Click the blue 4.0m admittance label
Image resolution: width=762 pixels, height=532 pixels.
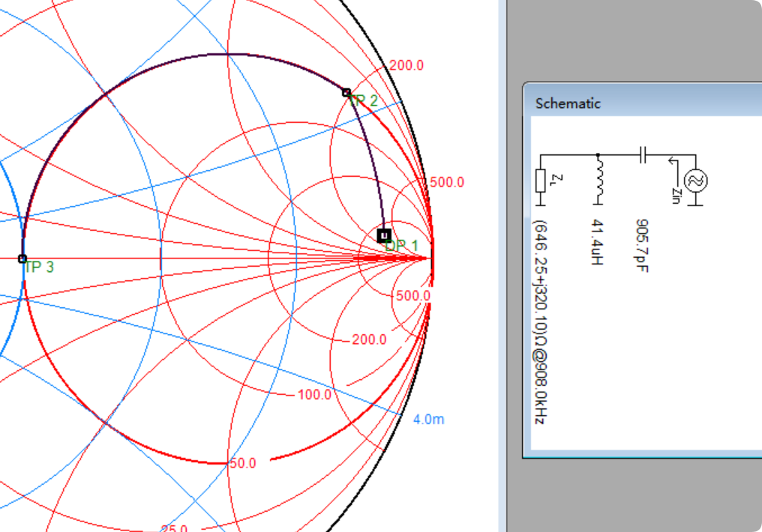coord(428,420)
